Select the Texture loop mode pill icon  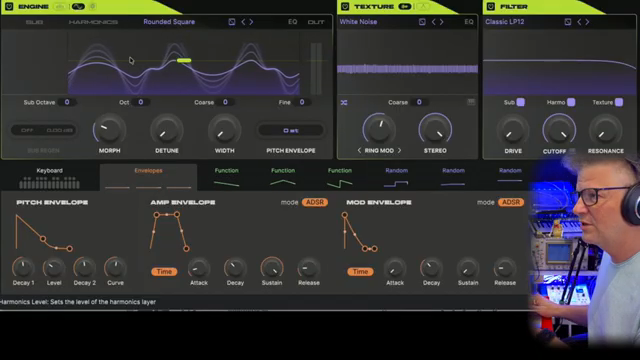click(x=405, y=7)
